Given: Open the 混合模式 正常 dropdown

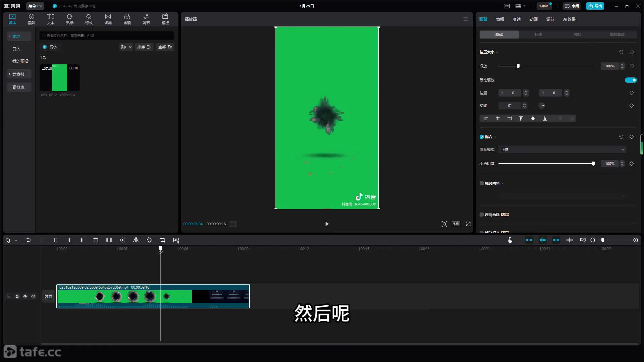Looking at the screenshot, I should (562, 149).
